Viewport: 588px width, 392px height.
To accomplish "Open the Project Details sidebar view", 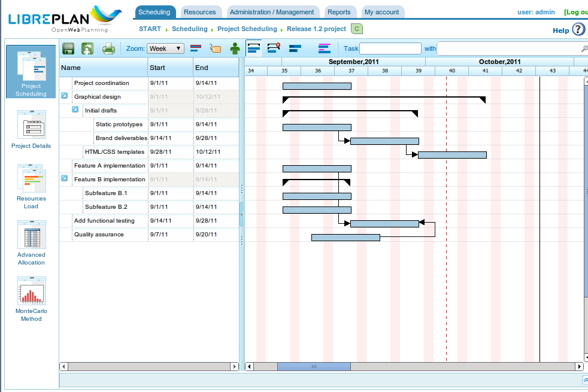I will (x=31, y=129).
